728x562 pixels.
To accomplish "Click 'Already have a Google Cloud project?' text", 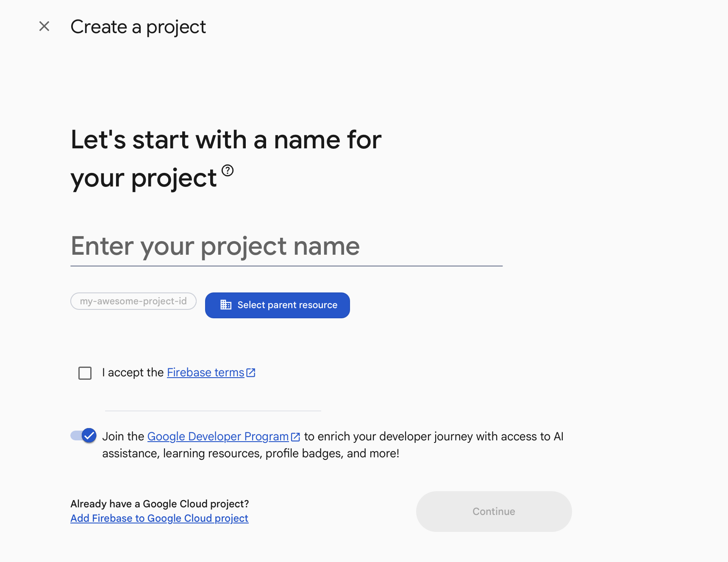I will 160,504.
